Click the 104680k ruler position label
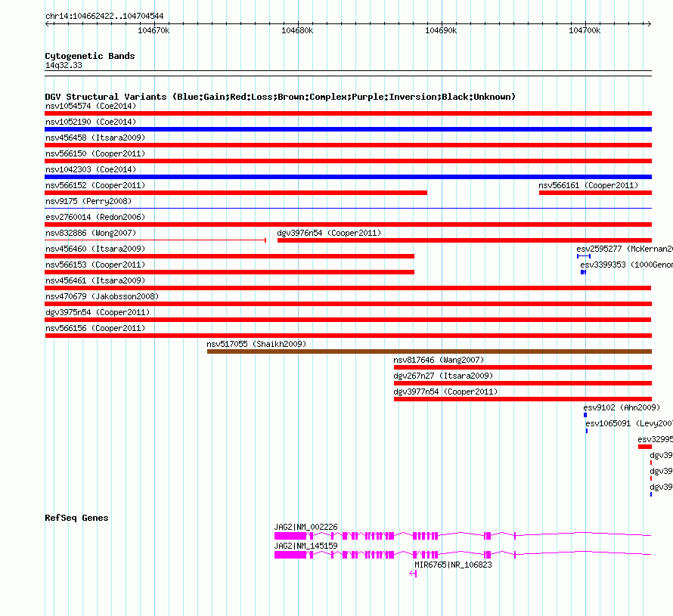Viewport: 673px width, 616px height. (x=297, y=30)
